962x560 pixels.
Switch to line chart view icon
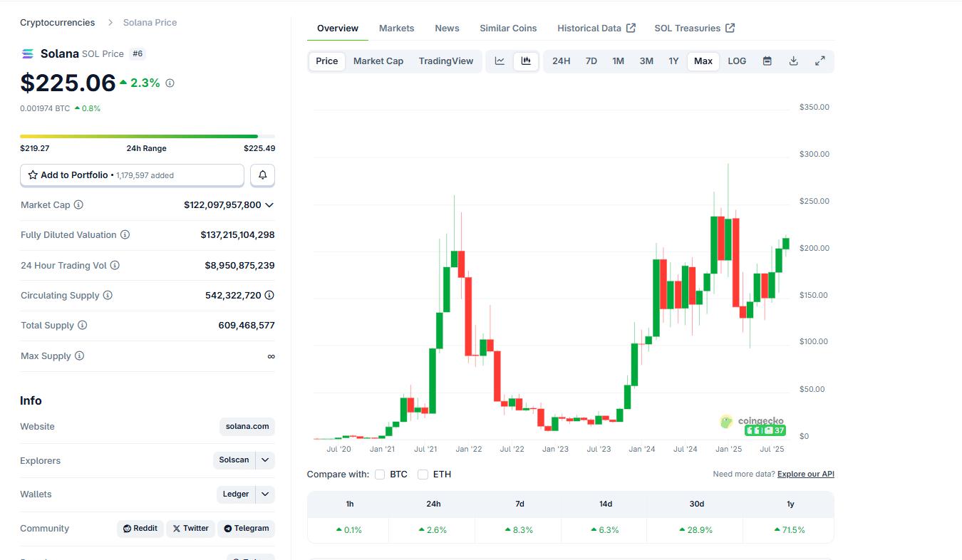point(500,61)
